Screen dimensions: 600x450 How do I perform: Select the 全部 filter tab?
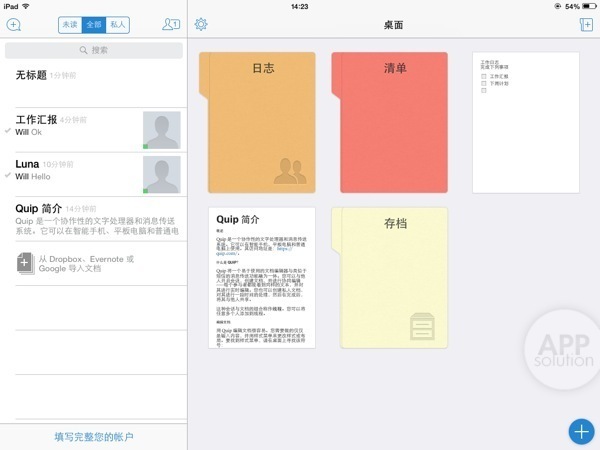(93, 25)
